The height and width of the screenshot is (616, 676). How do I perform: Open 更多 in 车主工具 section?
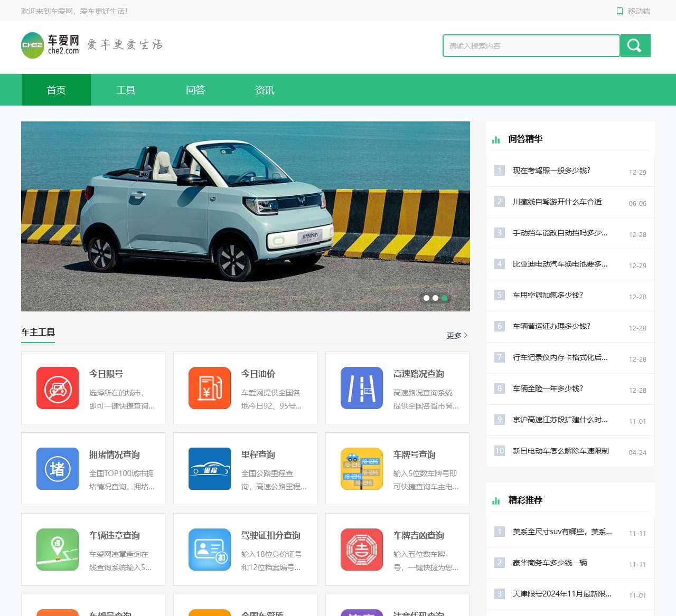point(457,335)
